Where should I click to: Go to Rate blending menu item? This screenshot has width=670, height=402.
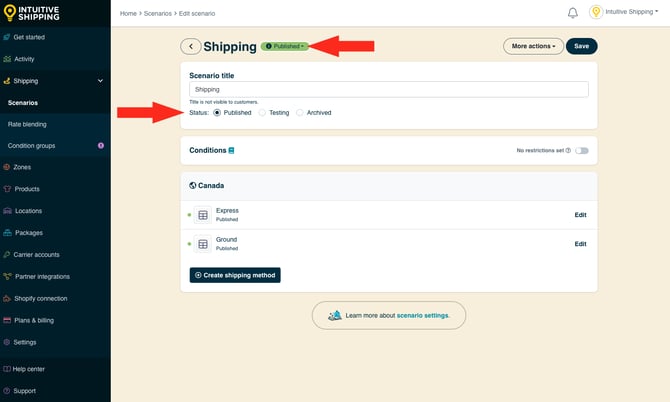point(27,124)
